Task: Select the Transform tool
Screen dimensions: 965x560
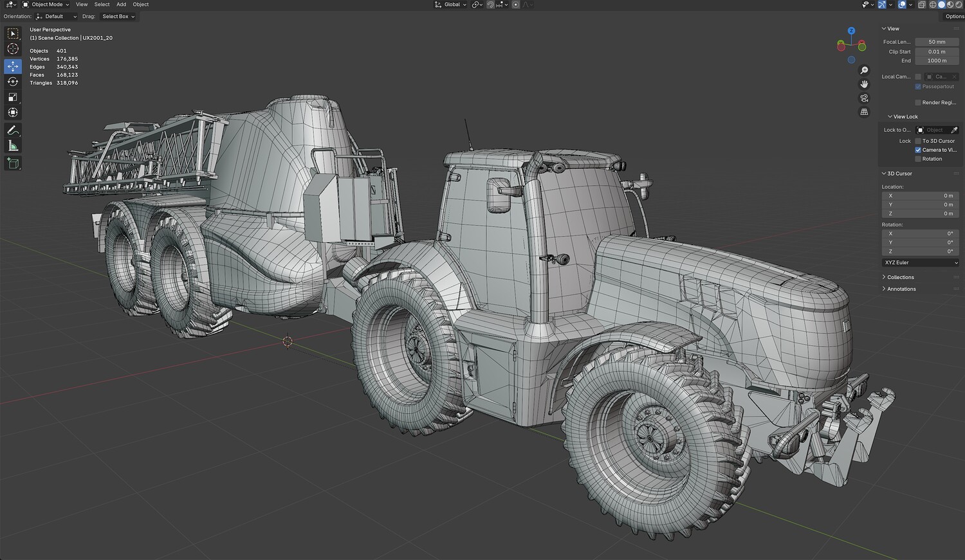Action: pos(13,113)
